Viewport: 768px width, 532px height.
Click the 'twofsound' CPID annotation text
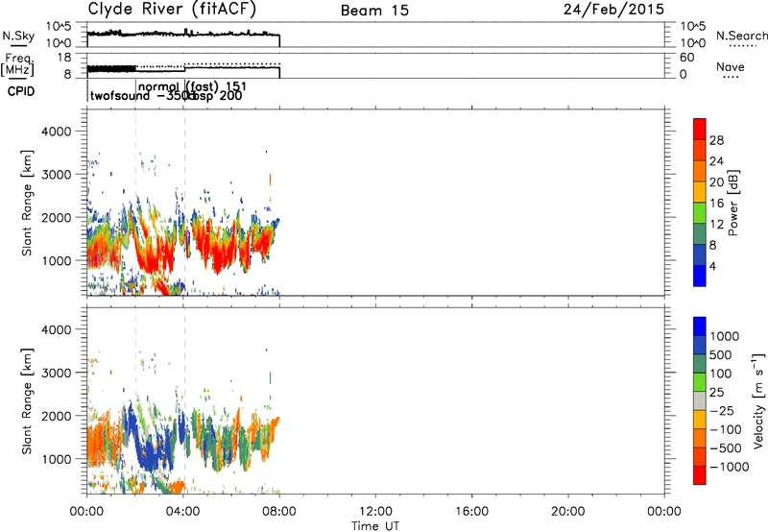pos(120,95)
